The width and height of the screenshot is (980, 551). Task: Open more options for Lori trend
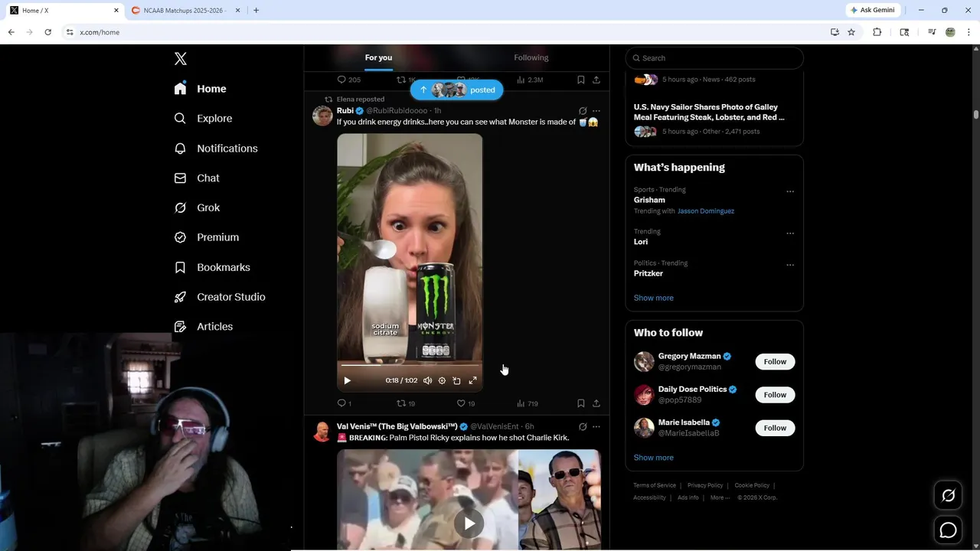(790, 233)
